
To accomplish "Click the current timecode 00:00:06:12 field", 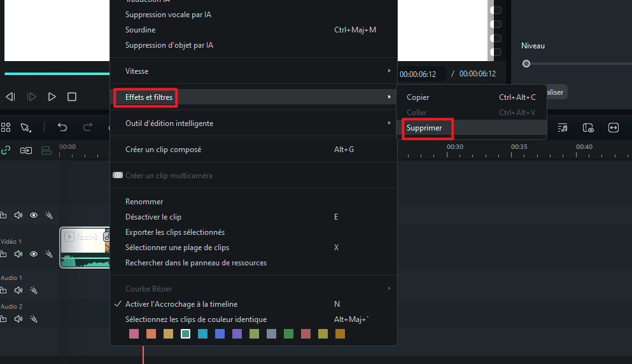I will click(418, 74).
